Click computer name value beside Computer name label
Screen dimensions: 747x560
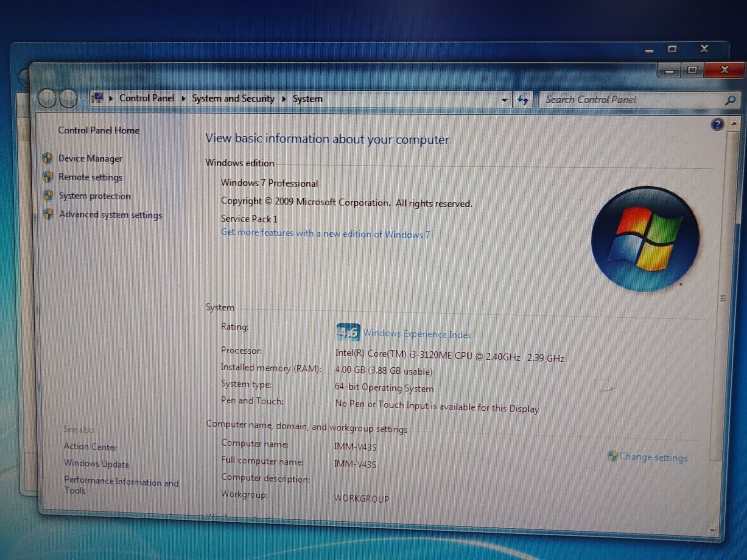tap(355, 447)
